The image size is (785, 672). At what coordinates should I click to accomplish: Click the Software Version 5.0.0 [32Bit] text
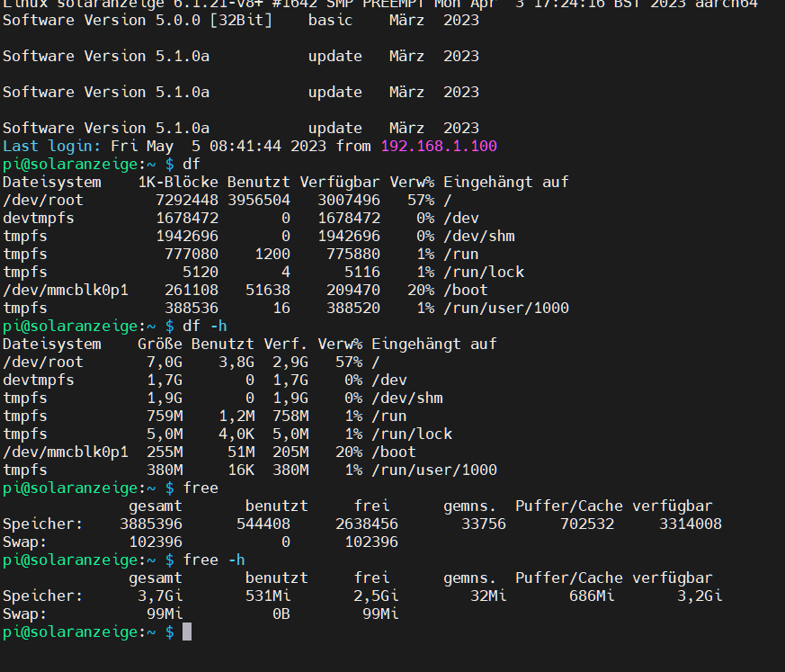pyautogui.click(x=137, y=20)
